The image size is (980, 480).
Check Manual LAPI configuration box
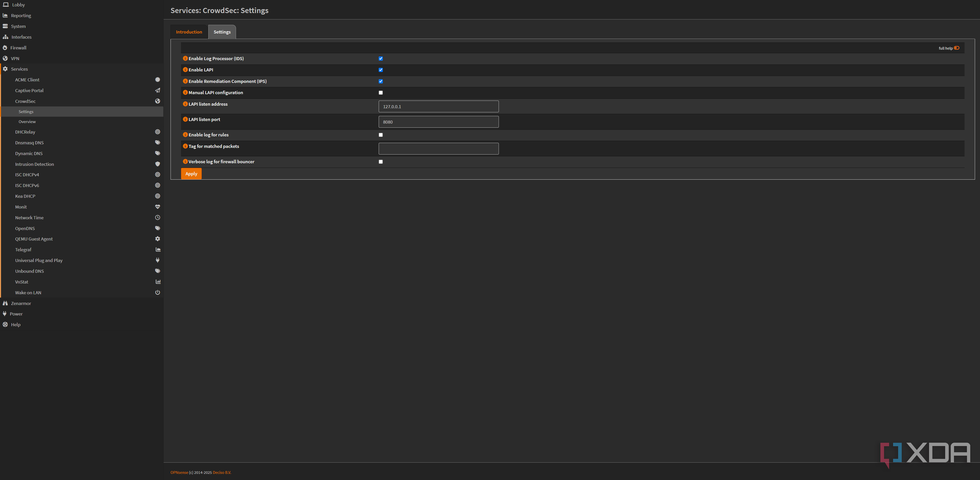[x=380, y=93]
